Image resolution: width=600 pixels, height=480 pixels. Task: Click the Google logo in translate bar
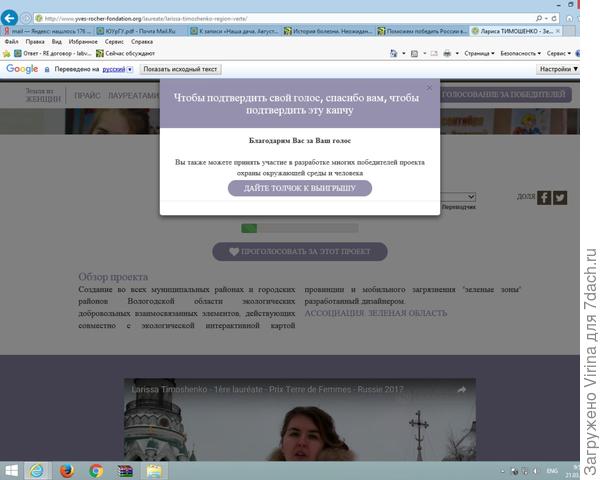pos(22,69)
